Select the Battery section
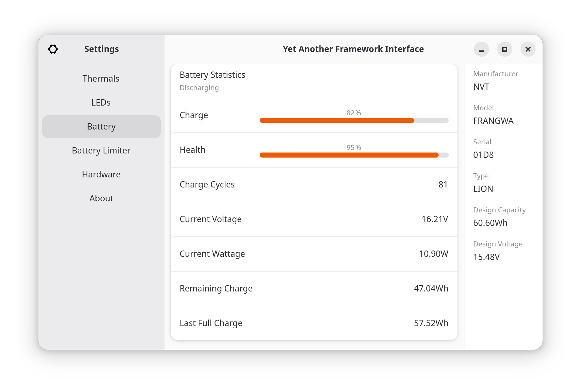The width and height of the screenshot is (581, 392). [x=101, y=126]
